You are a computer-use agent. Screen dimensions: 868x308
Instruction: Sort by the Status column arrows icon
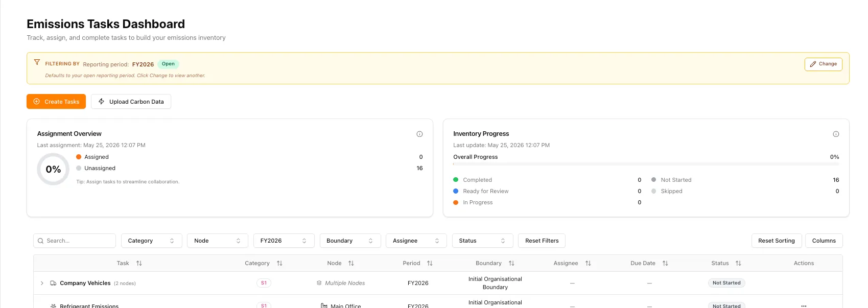[x=738, y=264]
